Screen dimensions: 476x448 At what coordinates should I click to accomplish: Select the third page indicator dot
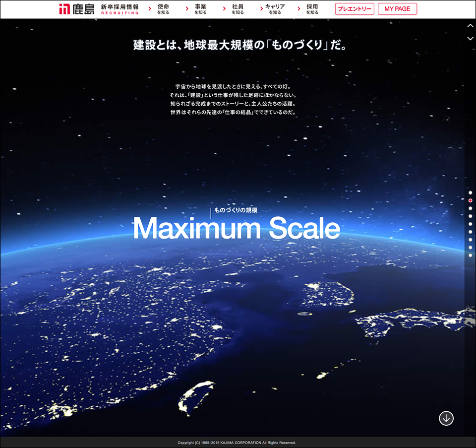pos(470,208)
